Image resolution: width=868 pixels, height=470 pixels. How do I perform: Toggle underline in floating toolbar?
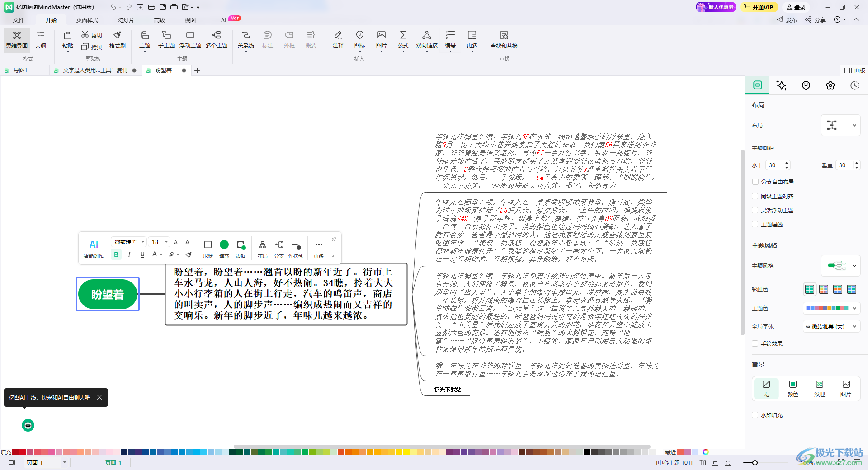tap(142, 254)
